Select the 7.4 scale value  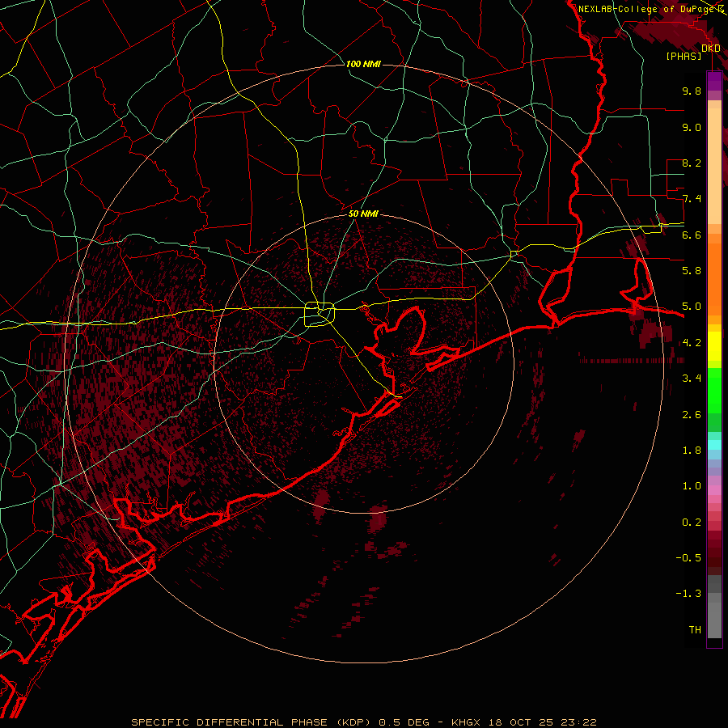692,199
